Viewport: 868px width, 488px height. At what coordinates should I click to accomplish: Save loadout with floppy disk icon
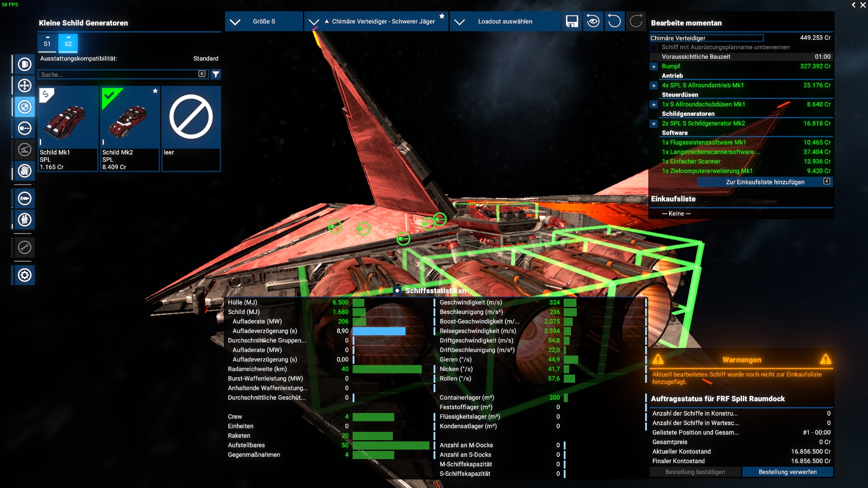[572, 21]
